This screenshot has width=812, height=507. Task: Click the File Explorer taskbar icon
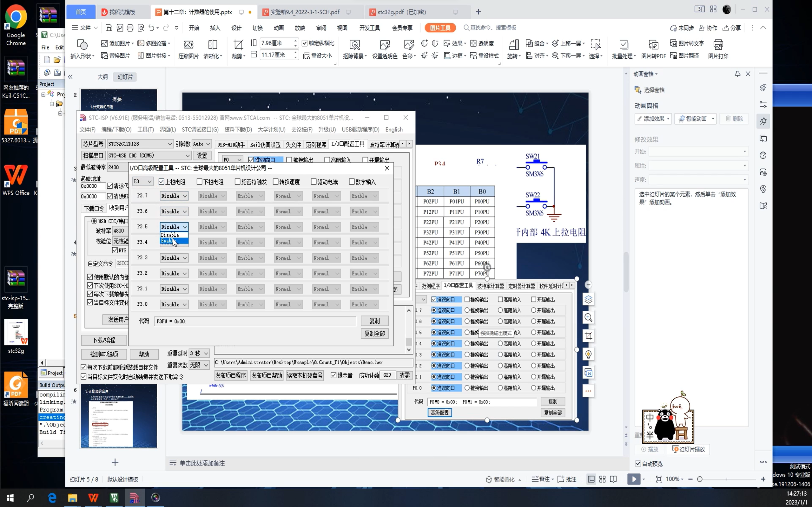tap(73, 497)
